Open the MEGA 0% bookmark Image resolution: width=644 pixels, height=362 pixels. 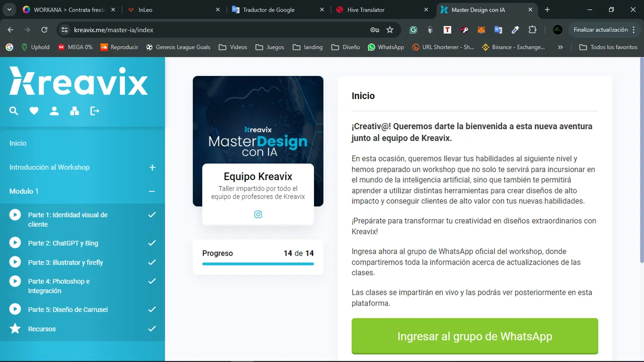coord(75,47)
